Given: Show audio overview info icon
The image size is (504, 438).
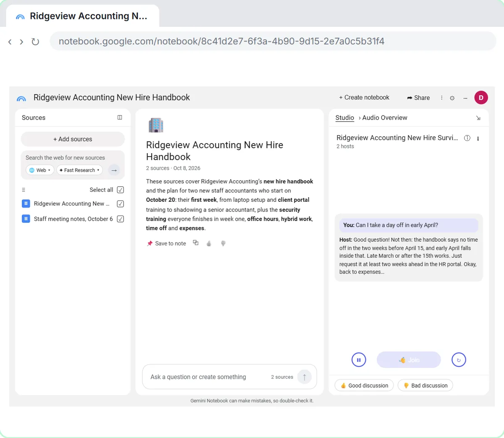Looking at the screenshot, I should click(467, 138).
